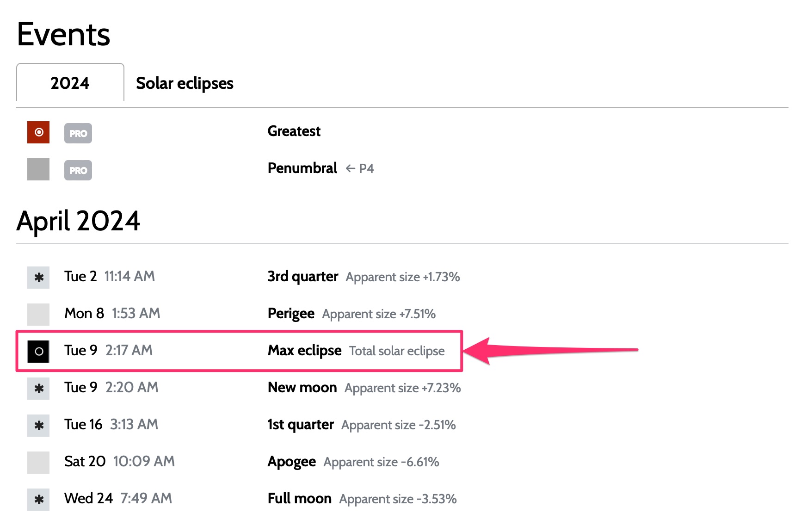Image resolution: width=801 pixels, height=532 pixels.
Task: Click the red Greatest eclipse target icon
Action: pos(38,132)
